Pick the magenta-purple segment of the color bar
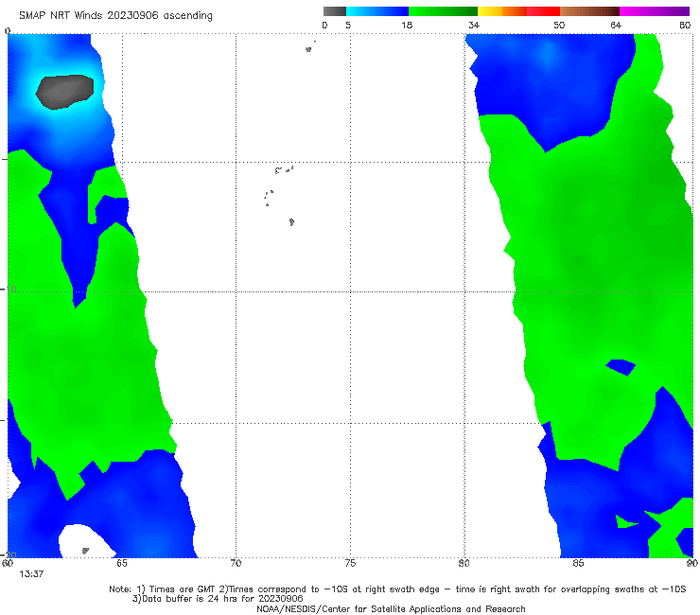The image size is (700, 615). pyautogui.click(x=655, y=11)
